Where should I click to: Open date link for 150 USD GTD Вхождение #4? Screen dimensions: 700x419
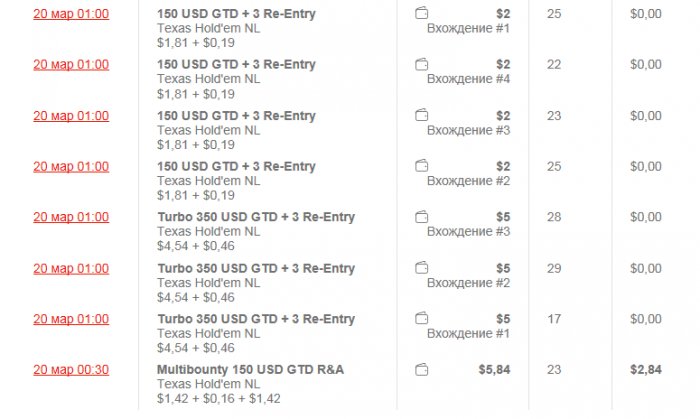point(71,65)
